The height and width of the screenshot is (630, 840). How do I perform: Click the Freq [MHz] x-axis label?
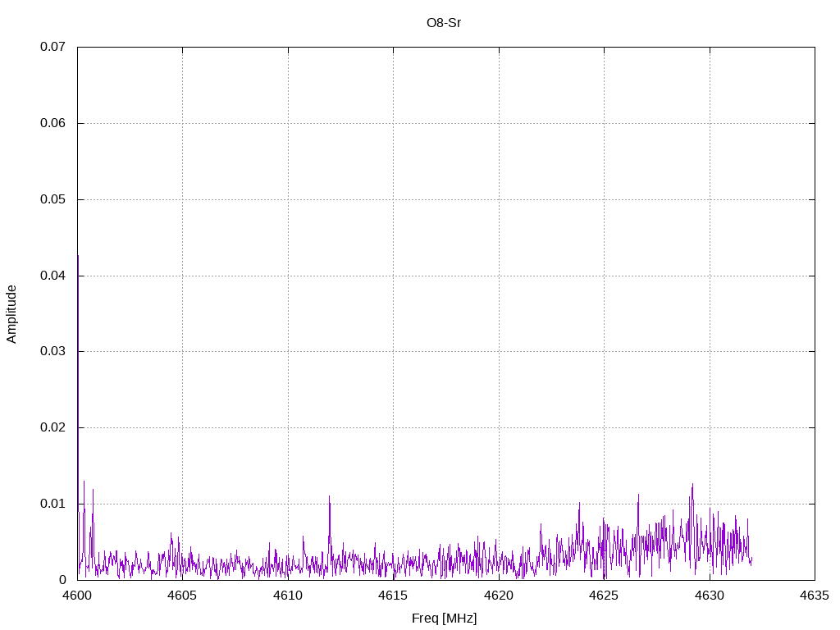(444, 619)
